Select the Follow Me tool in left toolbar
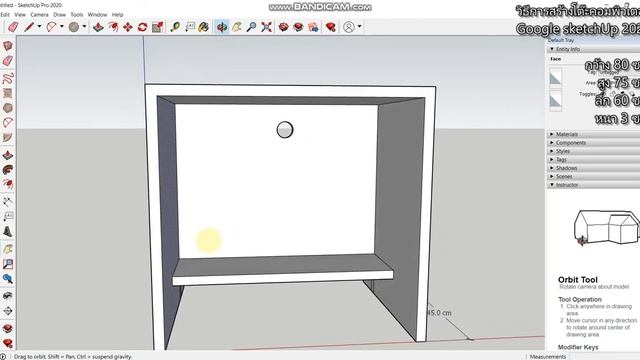The height and width of the screenshot is (360, 640). pyautogui.click(x=8, y=170)
